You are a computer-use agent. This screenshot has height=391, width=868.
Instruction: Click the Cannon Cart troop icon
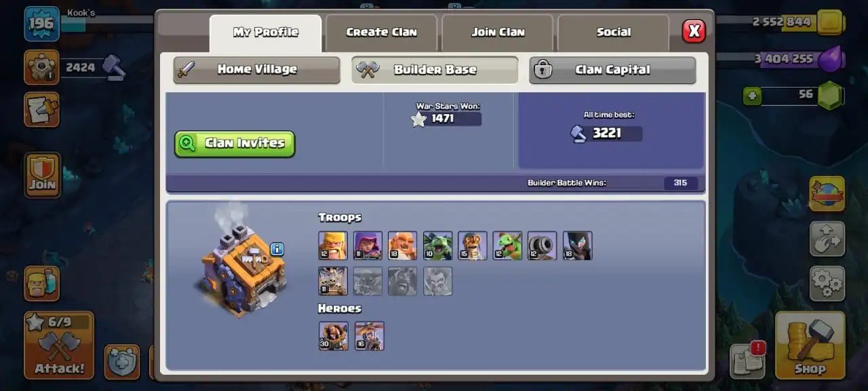542,245
